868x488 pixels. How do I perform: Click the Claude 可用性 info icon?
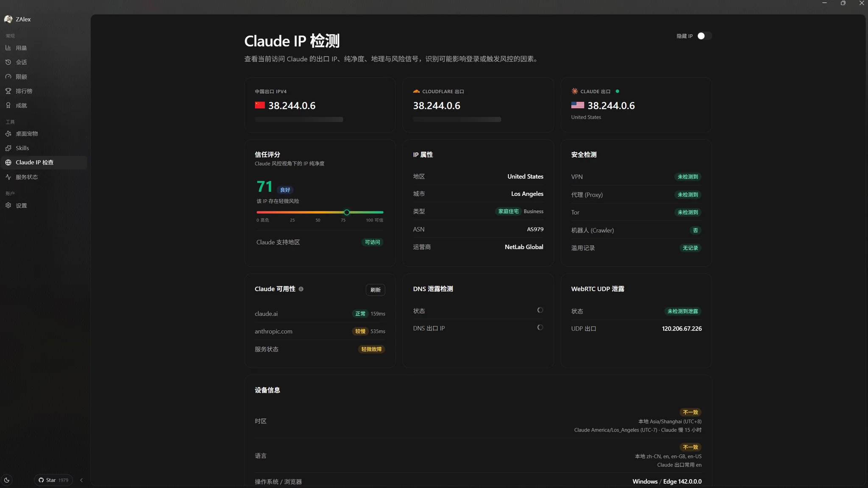pos(301,289)
